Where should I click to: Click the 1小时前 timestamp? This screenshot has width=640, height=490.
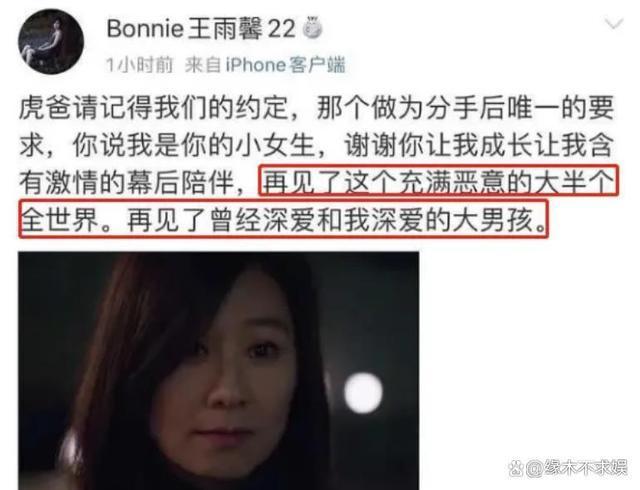click(140, 65)
